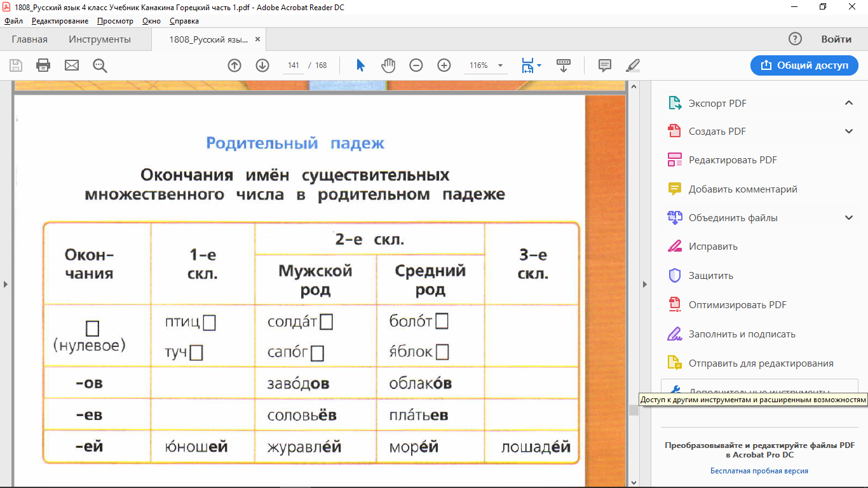Click the document vertical scrollbar thumb
This screenshot has width=868, height=488.
pos(633,410)
